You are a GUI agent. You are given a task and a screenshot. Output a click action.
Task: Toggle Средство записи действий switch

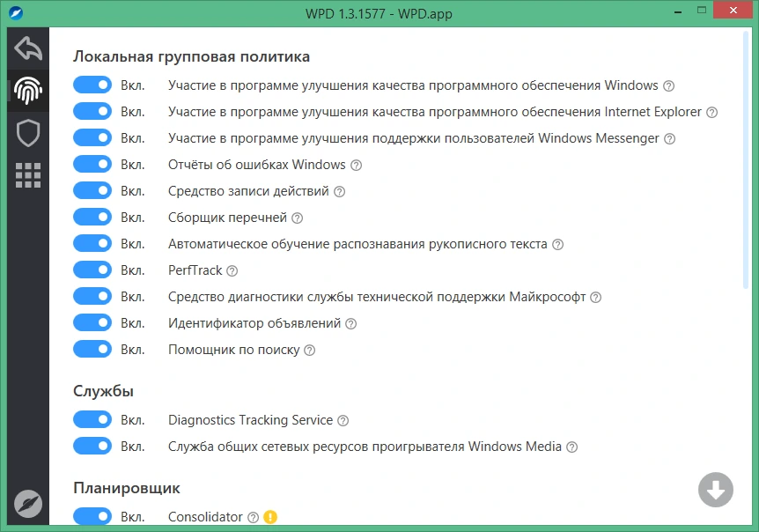pos(92,191)
